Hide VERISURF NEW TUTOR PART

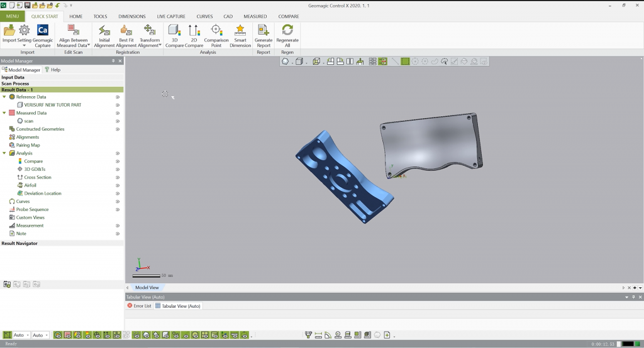point(118,105)
